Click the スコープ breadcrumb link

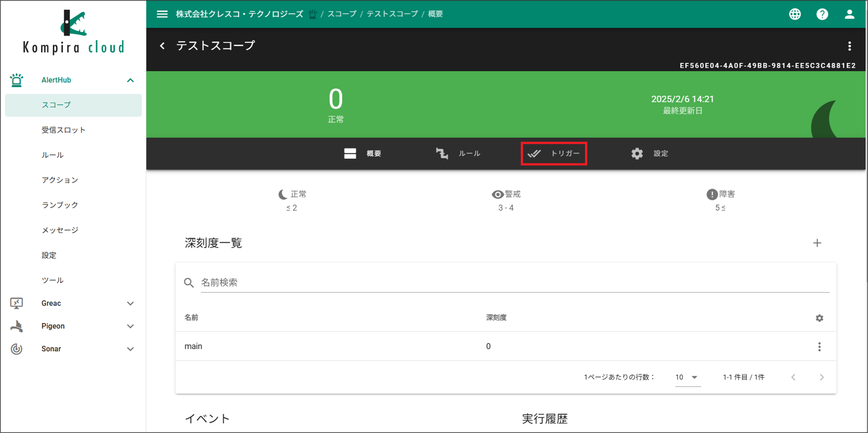click(342, 14)
